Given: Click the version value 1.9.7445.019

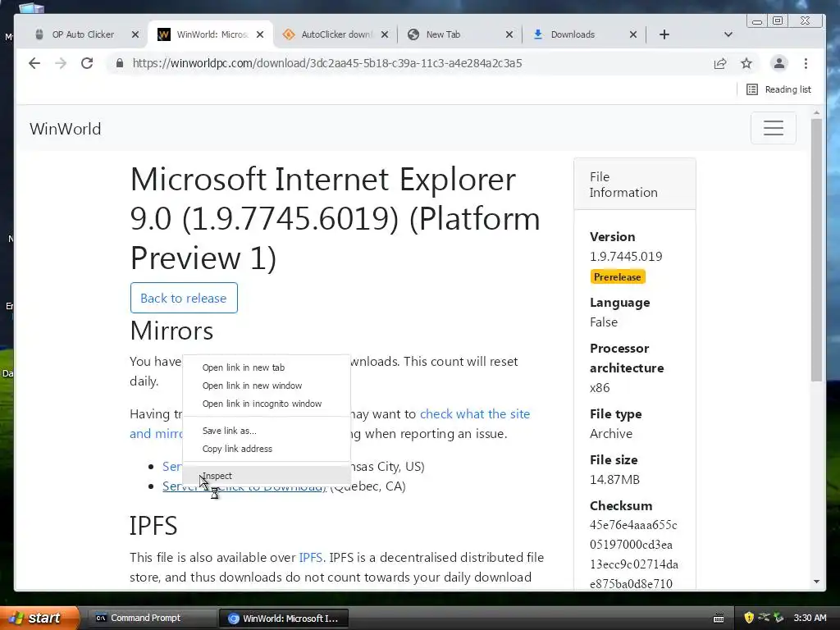Looking at the screenshot, I should click(x=626, y=257).
